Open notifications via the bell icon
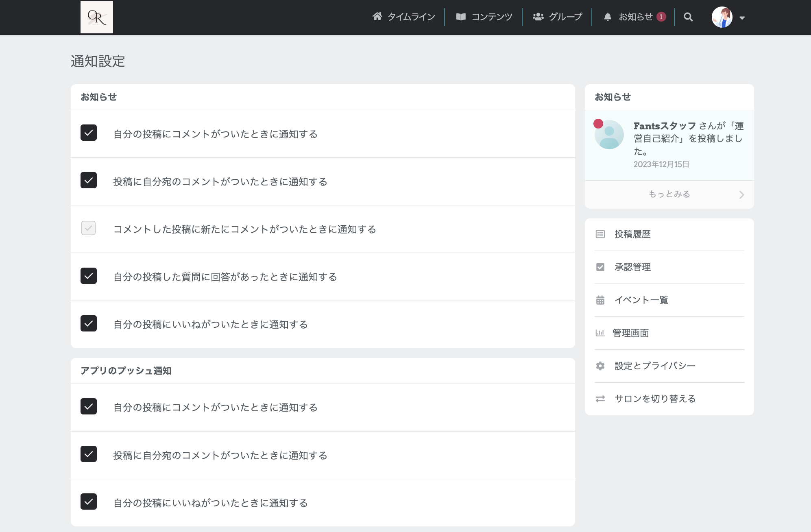 point(608,17)
